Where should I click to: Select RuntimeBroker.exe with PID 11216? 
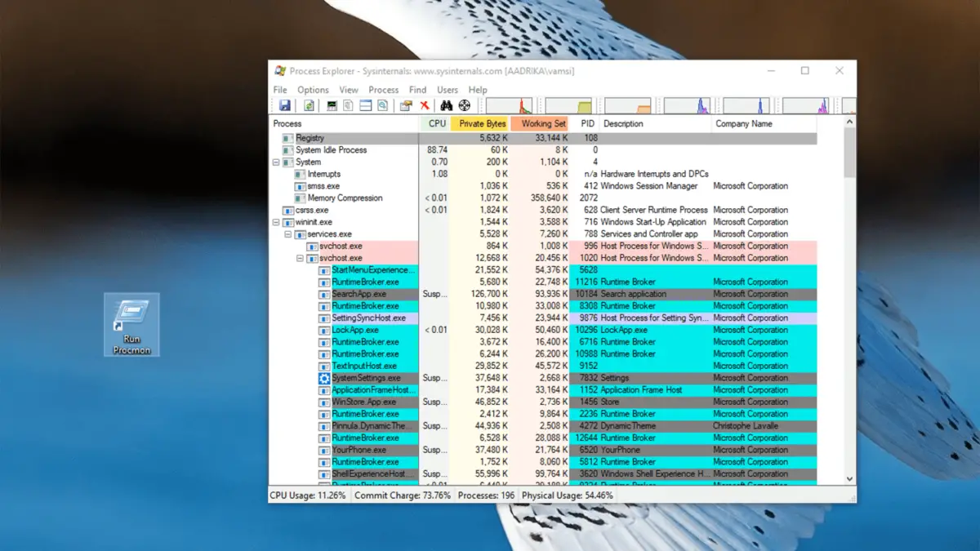tap(543, 282)
